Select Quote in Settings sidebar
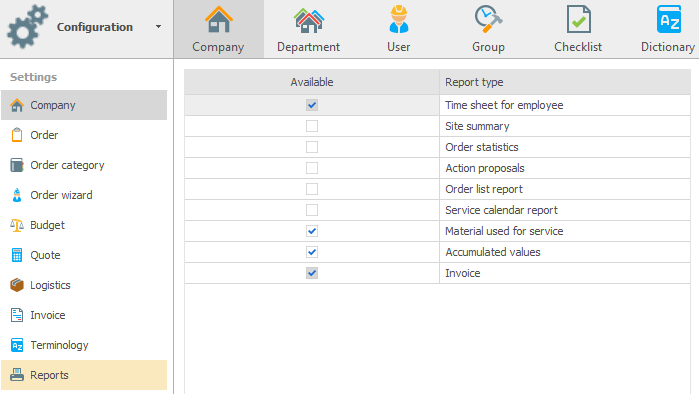The image size is (699, 394). [84, 255]
